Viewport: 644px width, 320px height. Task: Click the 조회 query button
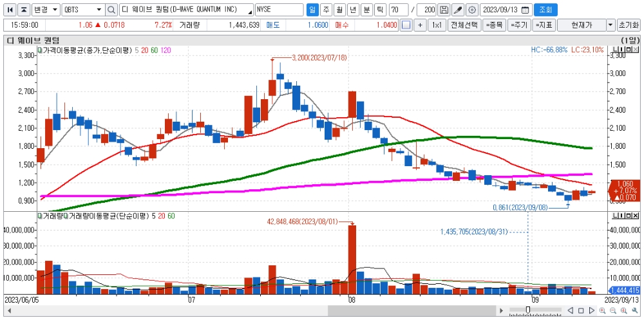coord(546,10)
